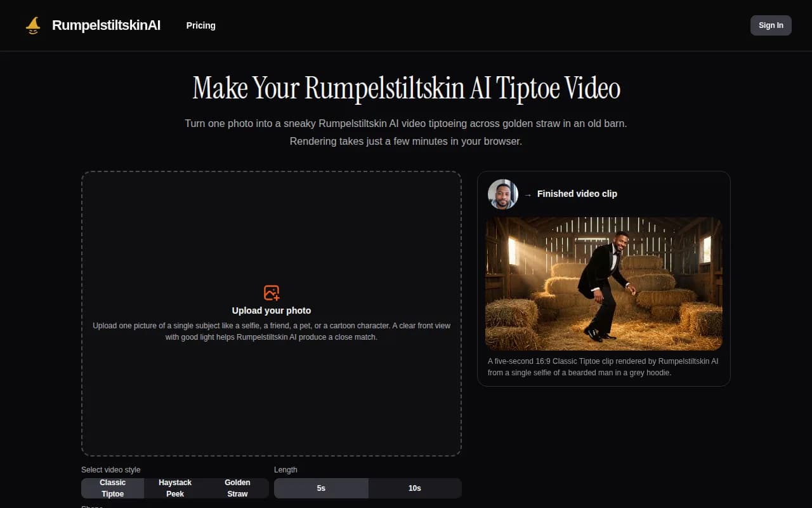This screenshot has width=812, height=508.
Task: Click the upload photo image icon
Action: 272,293
